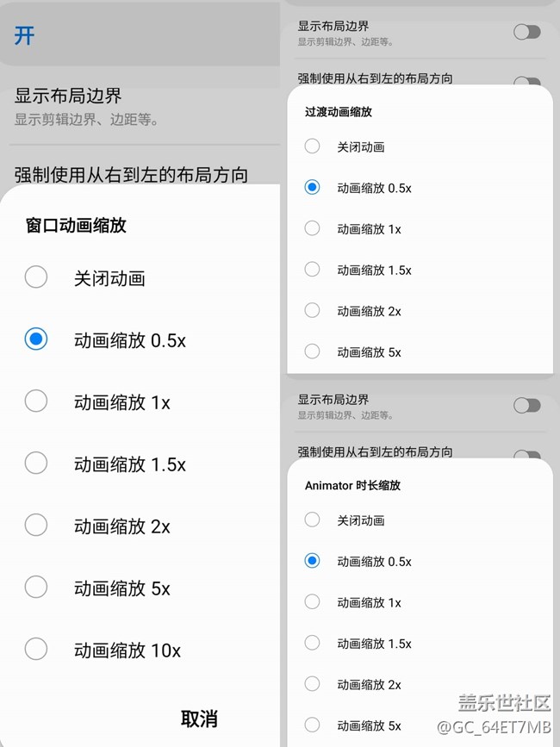Click the selected 0.5x option under 窗口动画缩放
The height and width of the screenshot is (747, 560).
point(36,339)
